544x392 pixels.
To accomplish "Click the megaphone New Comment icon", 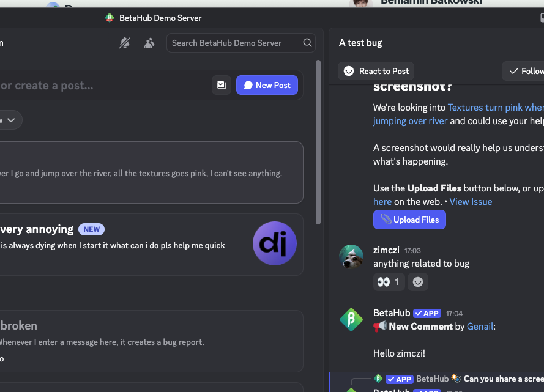I will [380, 326].
